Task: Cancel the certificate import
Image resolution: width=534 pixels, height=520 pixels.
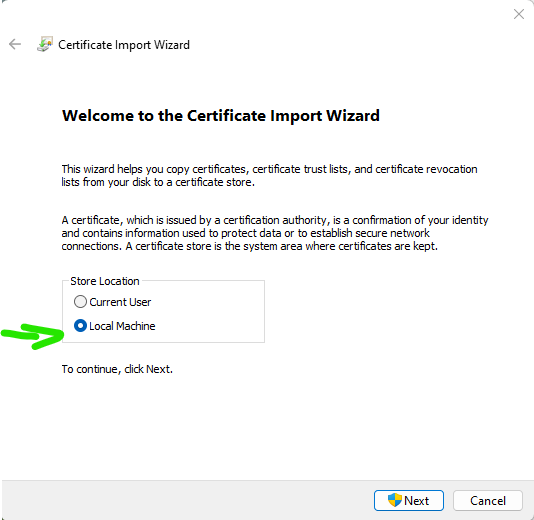Action: coord(488,501)
